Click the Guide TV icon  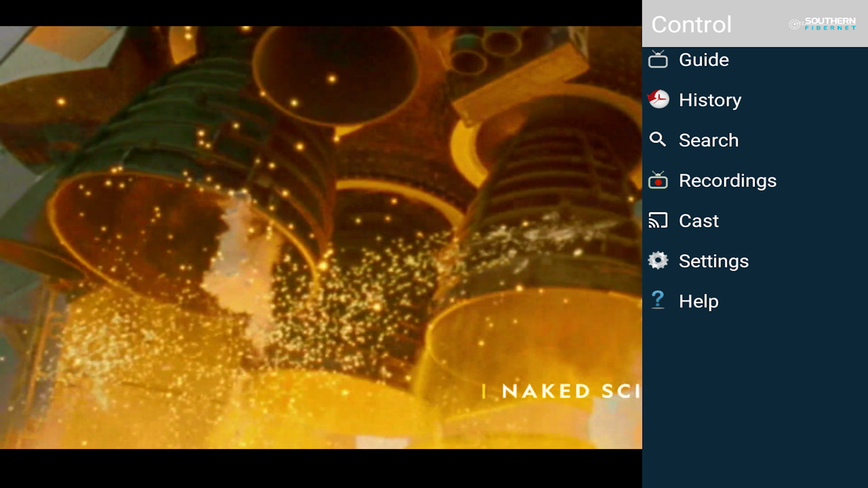tap(658, 60)
